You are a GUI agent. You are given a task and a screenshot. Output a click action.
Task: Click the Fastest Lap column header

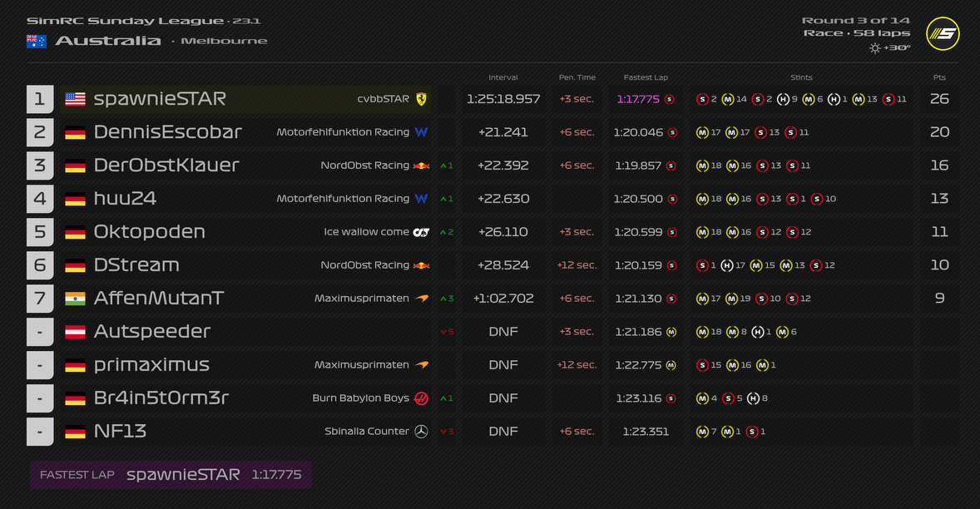click(646, 77)
